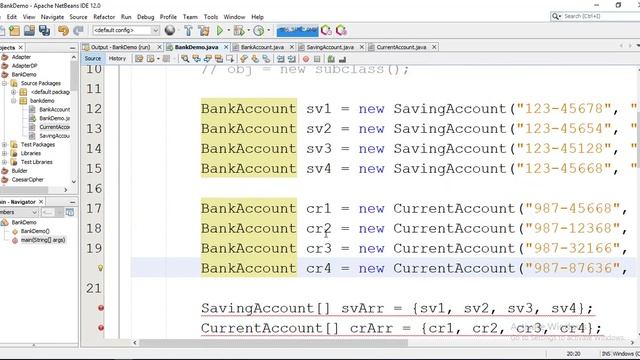Comment selected lines icon
The image size is (640, 360).
pos(331,59)
